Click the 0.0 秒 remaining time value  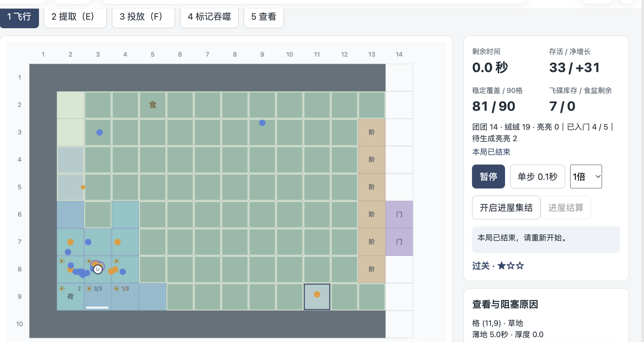click(x=490, y=67)
